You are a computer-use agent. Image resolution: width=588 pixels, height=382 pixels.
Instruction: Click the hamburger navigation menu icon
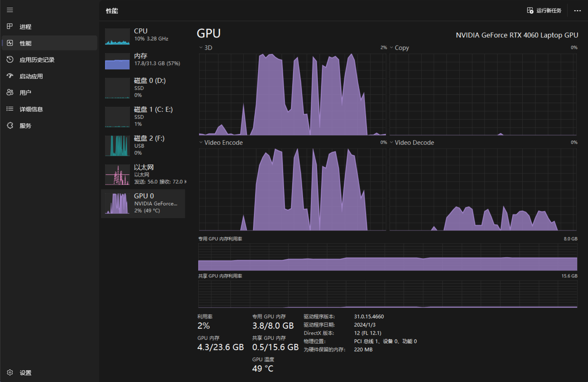10,10
